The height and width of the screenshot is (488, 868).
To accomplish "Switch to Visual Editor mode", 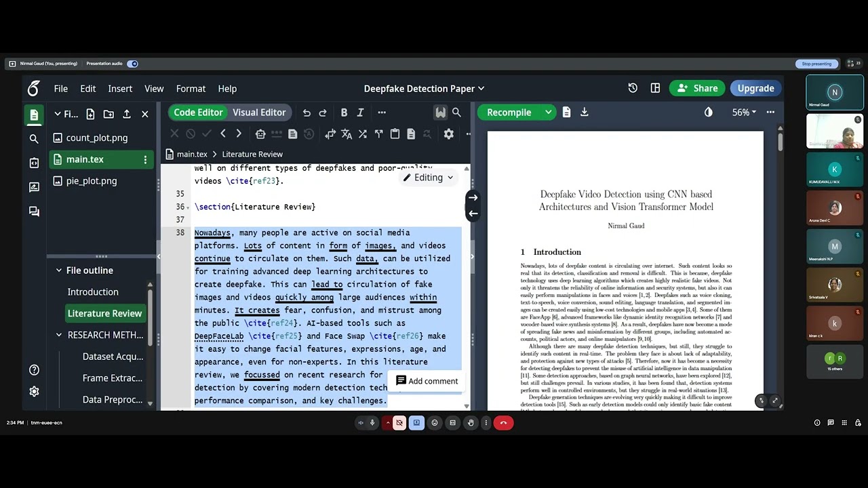I will coord(259,113).
